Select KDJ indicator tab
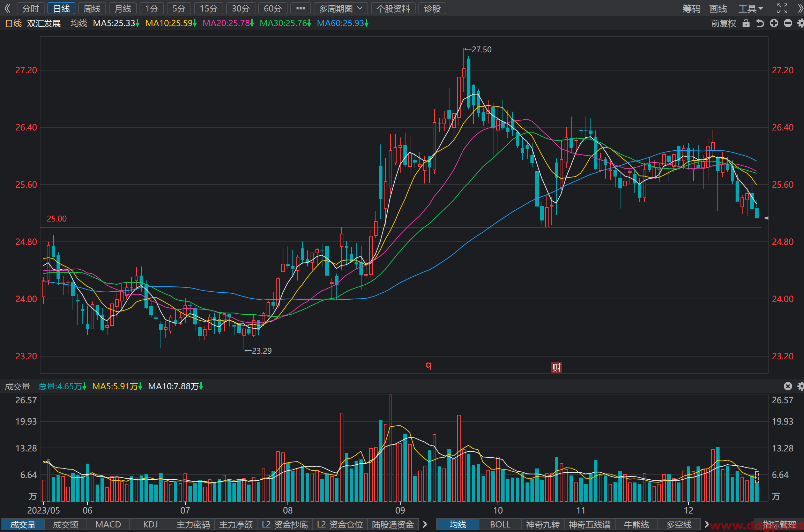Image resolution: width=804 pixels, height=532 pixels. [x=151, y=525]
